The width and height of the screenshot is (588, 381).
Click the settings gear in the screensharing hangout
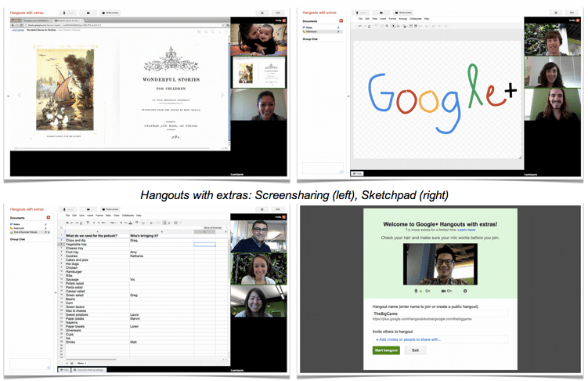tap(262, 13)
